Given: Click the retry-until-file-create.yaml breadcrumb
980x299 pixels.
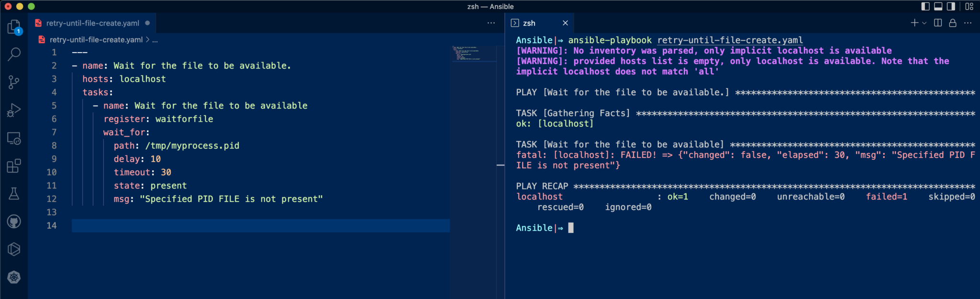Looking at the screenshot, I should click(96, 40).
